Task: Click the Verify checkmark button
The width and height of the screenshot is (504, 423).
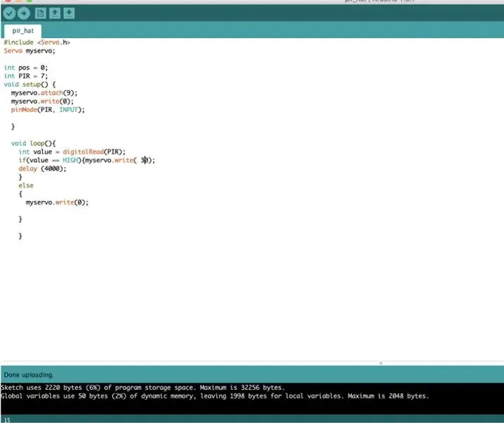Action: coord(9,13)
